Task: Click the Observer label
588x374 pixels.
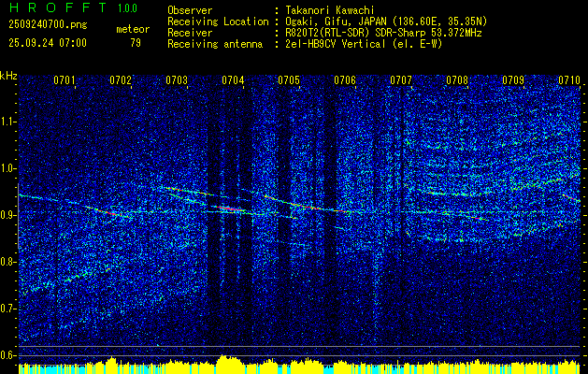Action: [x=190, y=10]
